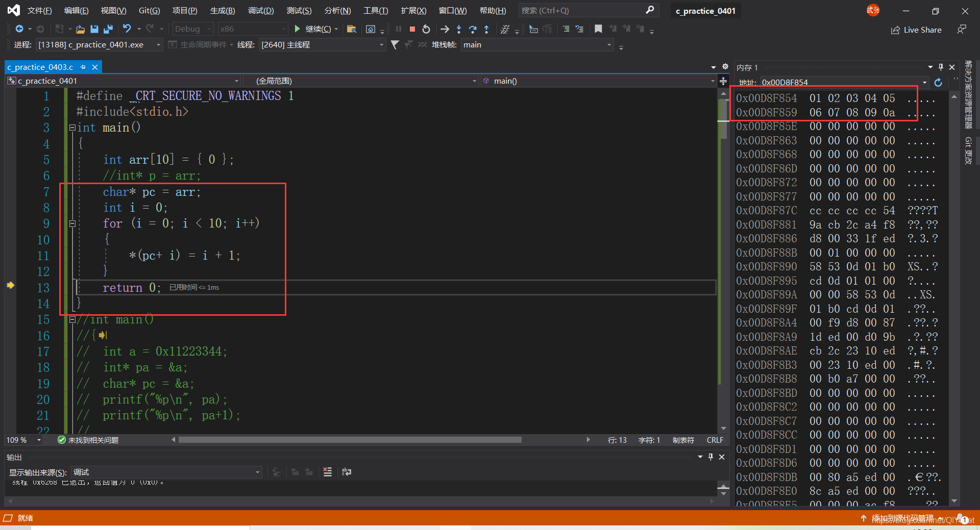Open the Debug configuration dropdown
Image resolution: width=980 pixels, height=530 pixels.
[x=193, y=29]
